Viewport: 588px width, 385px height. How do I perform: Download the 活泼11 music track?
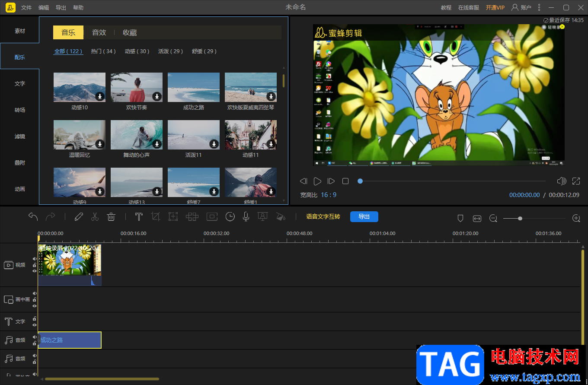[x=214, y=144]
